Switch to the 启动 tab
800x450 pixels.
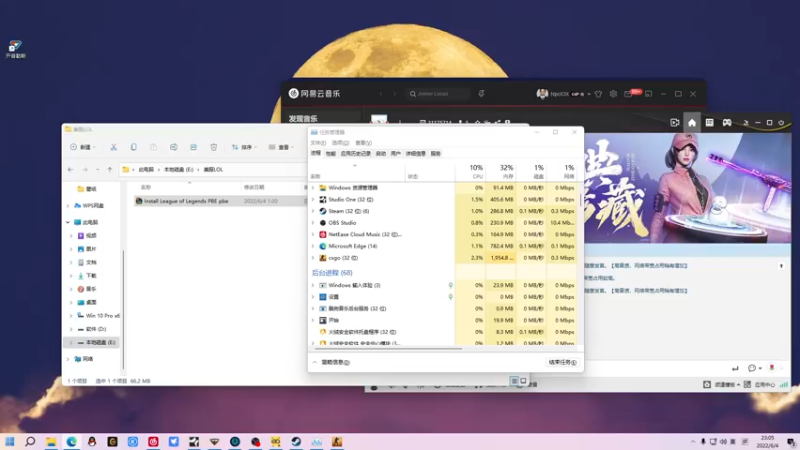pos(381,154)
